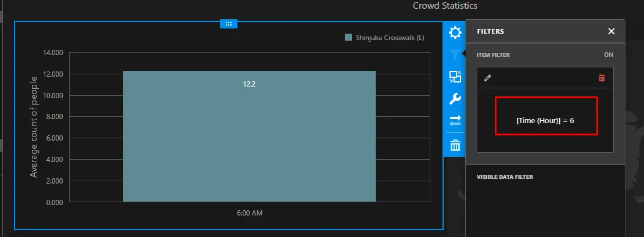The image size is (644, 237).
Task: Click the FILTERS panel title
Action: pyautogui.click(x=490, y=31)
